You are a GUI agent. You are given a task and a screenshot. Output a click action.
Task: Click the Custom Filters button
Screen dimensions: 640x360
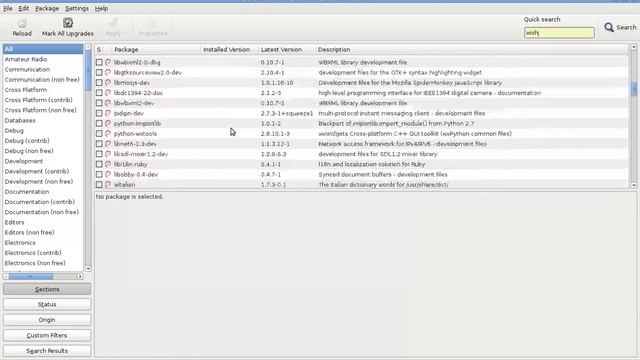(x=47, y=336)
